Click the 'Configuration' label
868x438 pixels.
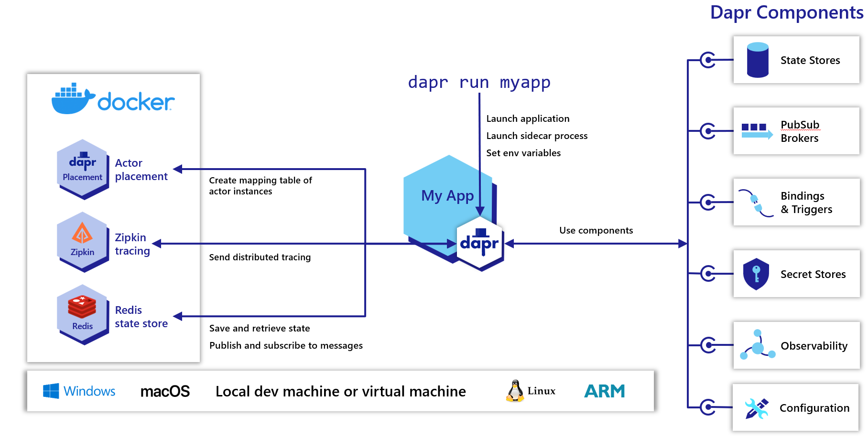pyautogui.click(x=814, y=408)
